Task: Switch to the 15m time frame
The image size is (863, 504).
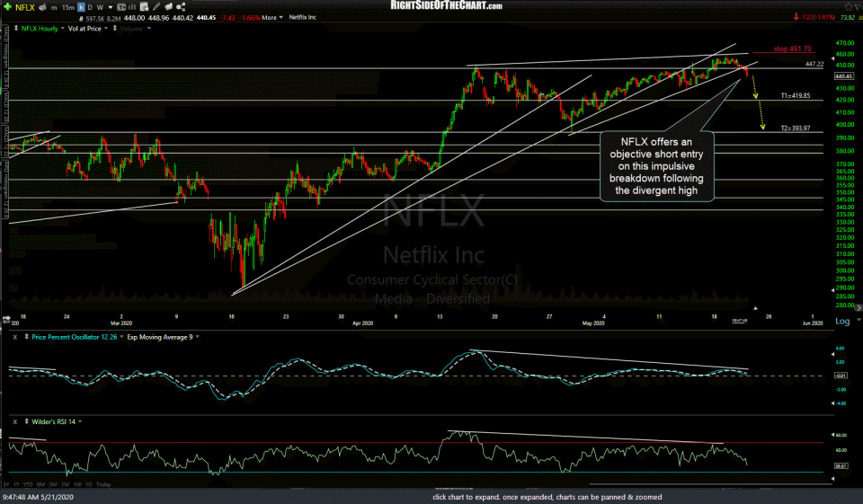Action: click(x=67, y=8)
